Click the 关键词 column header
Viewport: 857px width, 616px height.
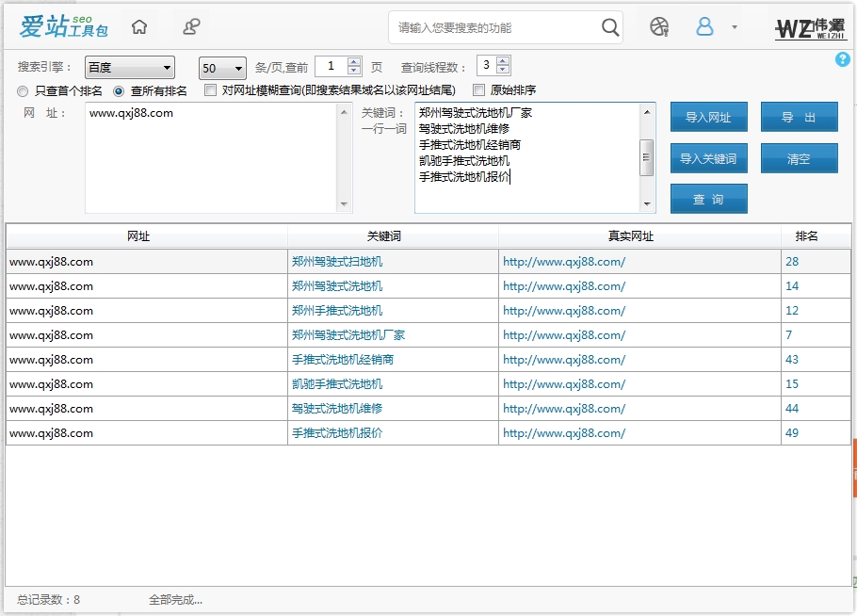382,235
